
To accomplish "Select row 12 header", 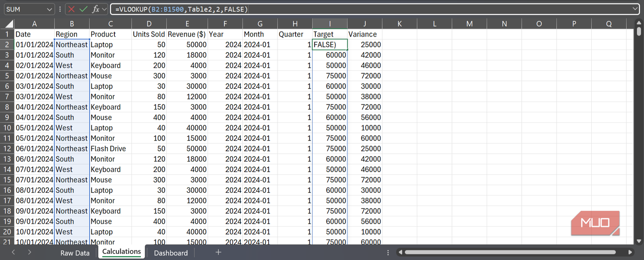I will [7, 149].
